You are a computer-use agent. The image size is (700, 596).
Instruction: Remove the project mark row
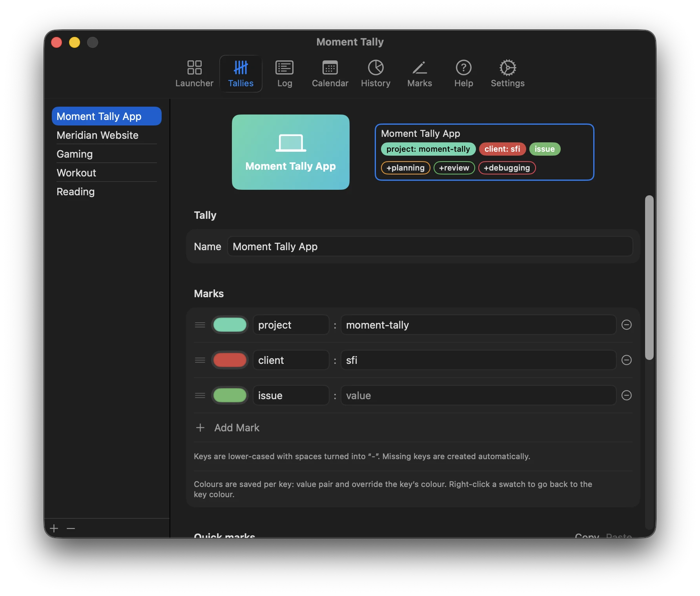click(x=627, y=325)
